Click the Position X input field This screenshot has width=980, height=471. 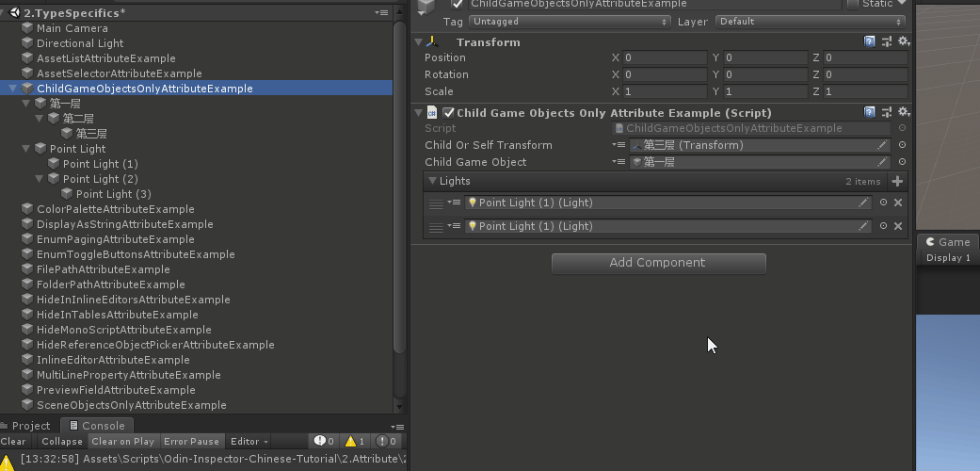(x=665, y=58)
